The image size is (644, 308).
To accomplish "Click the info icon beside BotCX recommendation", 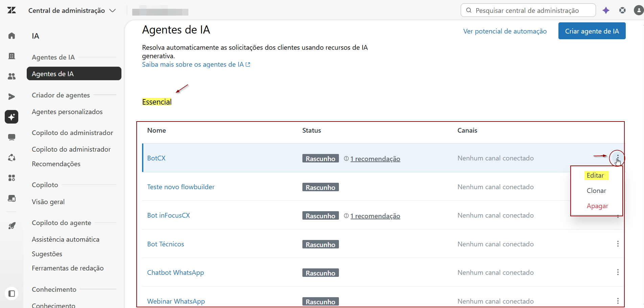I will 346,158.
